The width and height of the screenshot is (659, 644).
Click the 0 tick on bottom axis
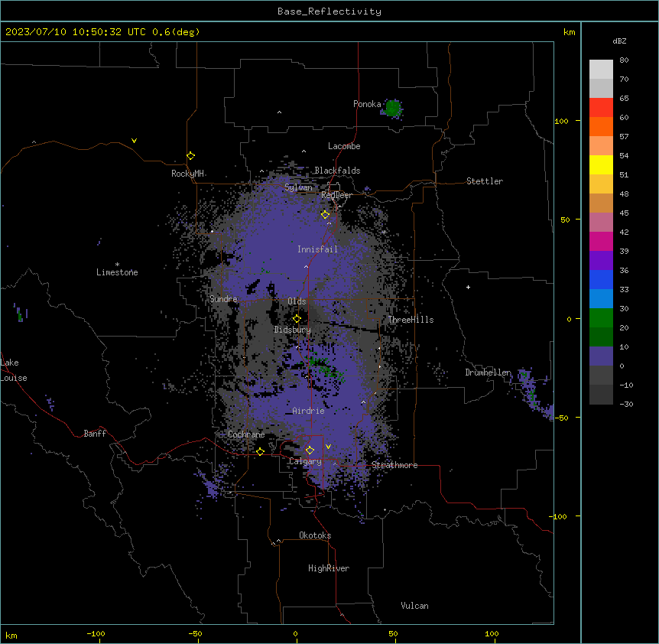click(x=295, y=633)
